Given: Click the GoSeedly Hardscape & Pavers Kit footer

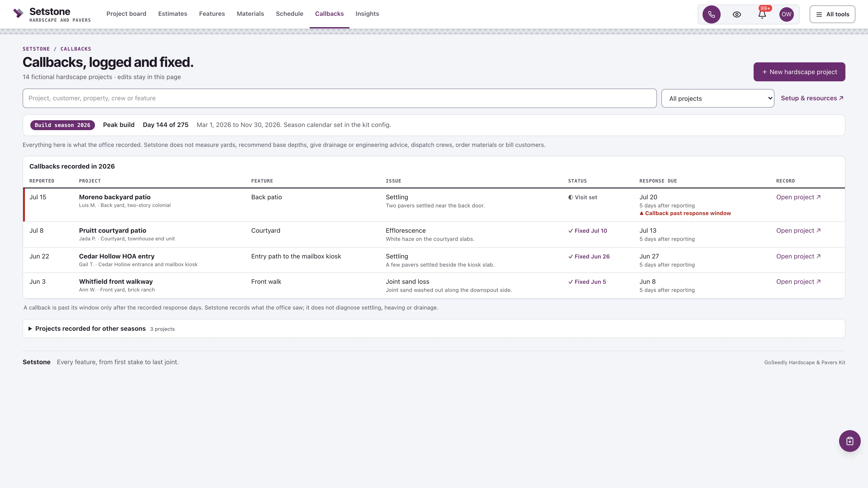Looking at the screenshot, I should click(x=805, y=363).
